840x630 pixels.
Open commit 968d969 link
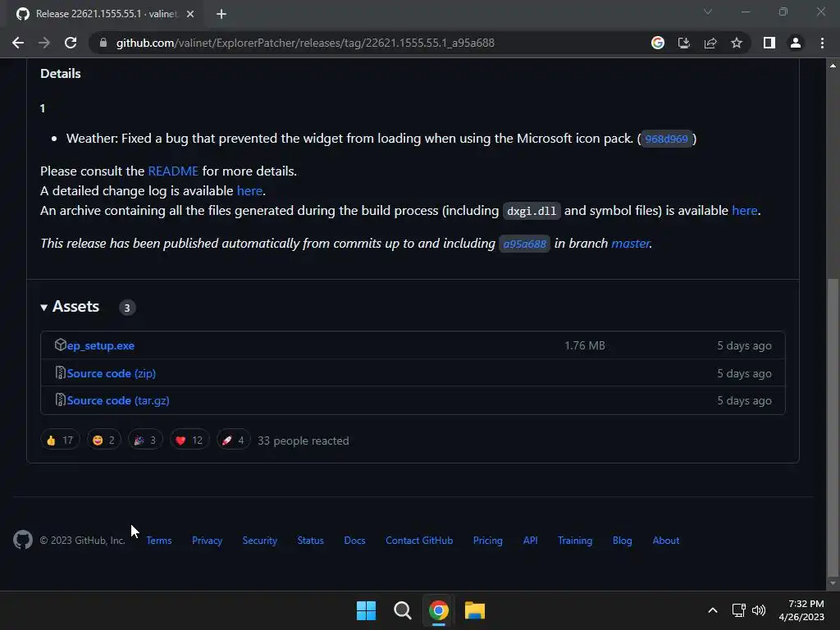pos(666,139)
